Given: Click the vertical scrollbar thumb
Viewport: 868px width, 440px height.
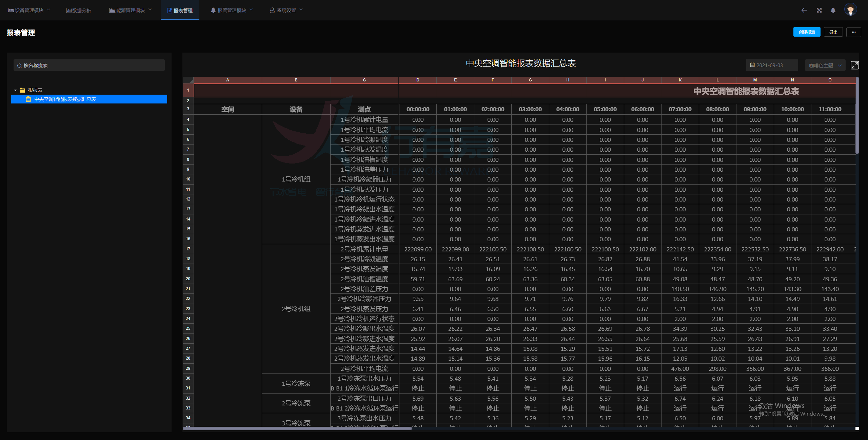Looking at the screenshot, I should (x=857, y=115).
